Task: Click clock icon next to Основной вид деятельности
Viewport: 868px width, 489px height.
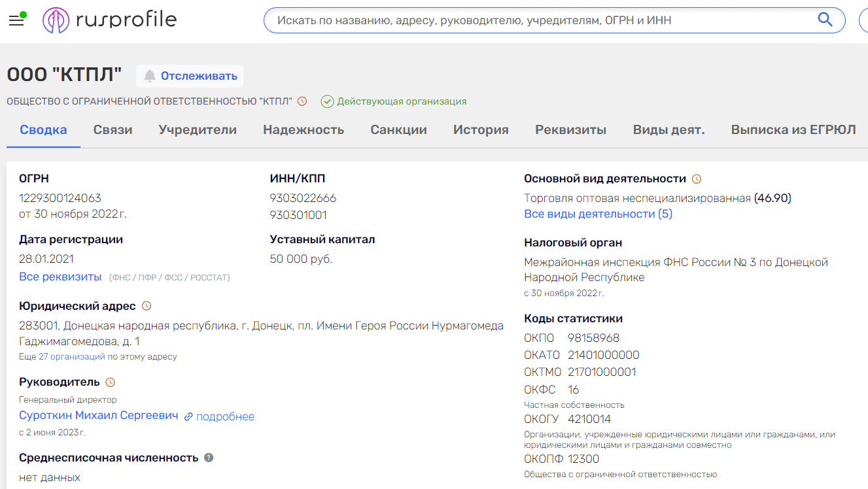Action: pos(697,178)
